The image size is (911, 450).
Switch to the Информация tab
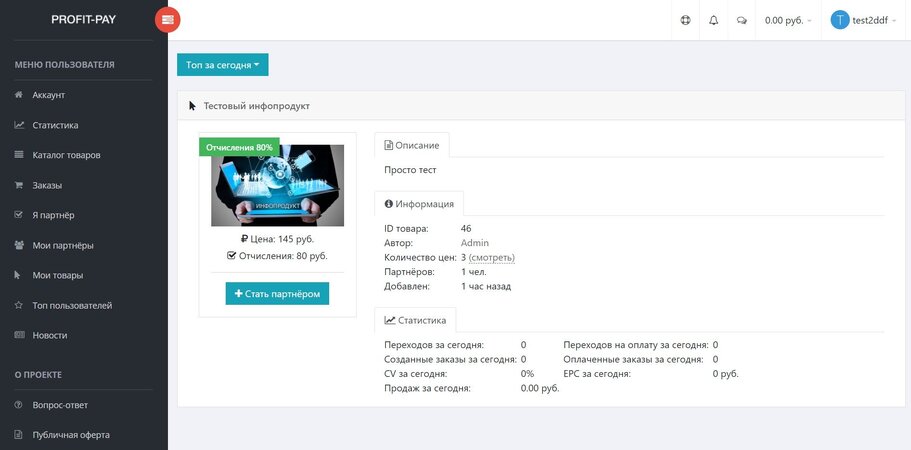click(x=419, y=204)
